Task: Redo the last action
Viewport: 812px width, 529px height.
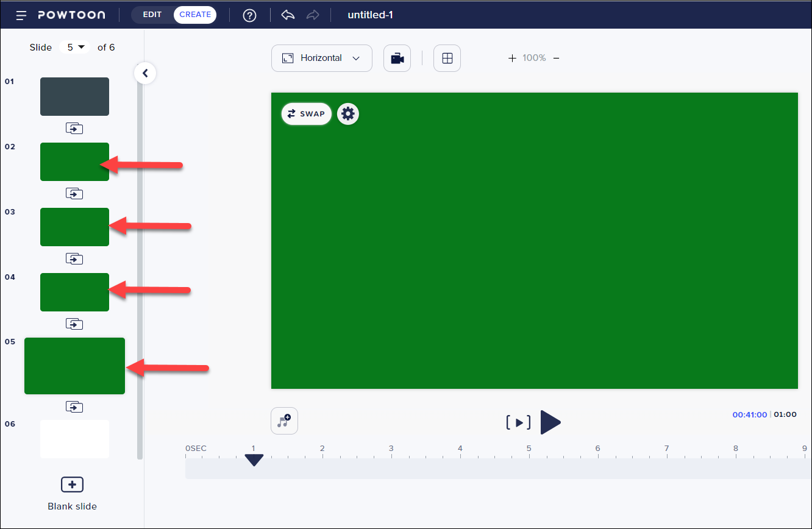Action: coord(313,15)
